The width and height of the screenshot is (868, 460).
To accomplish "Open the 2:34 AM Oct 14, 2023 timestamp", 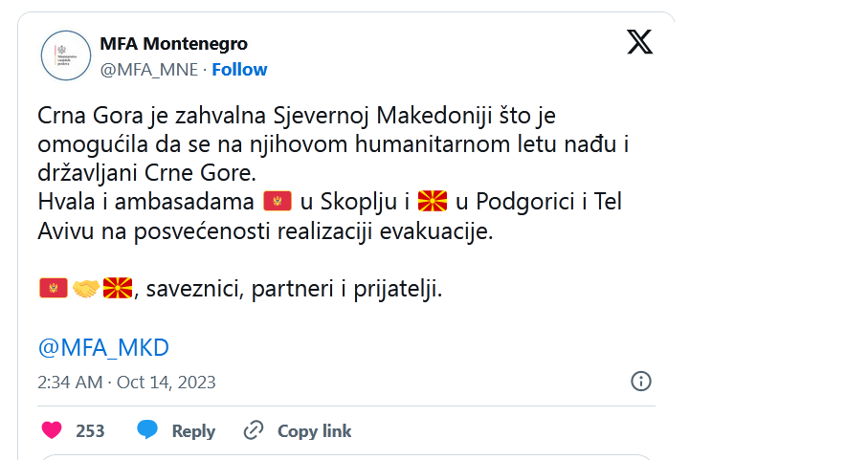I will pyautogui.click(x=126, y=383).
